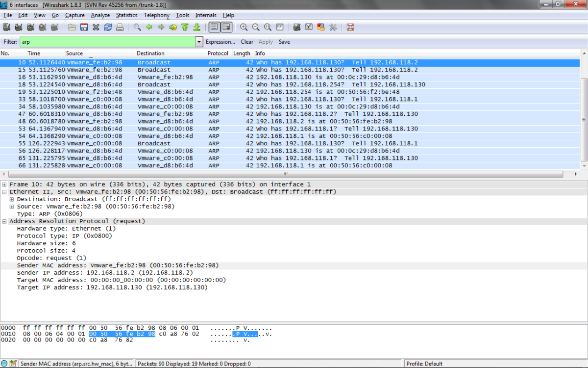The width and height of the screenshot is (588, 368).
Task: Zoom out toolbar icon
Action: point(256,27)
